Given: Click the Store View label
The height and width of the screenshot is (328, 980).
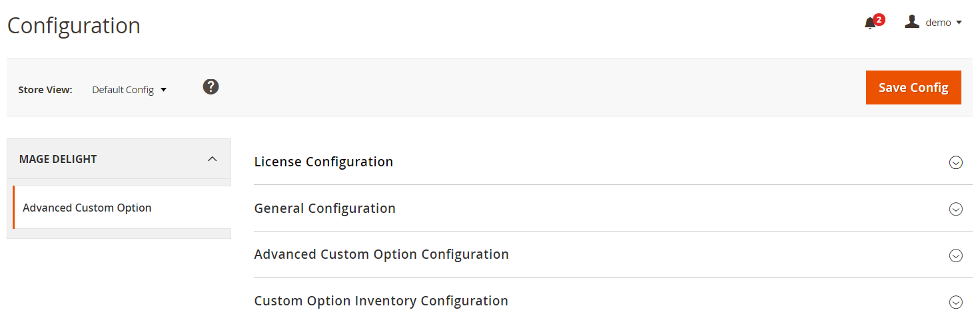Looking at the screenshot, I should [45, 90].
